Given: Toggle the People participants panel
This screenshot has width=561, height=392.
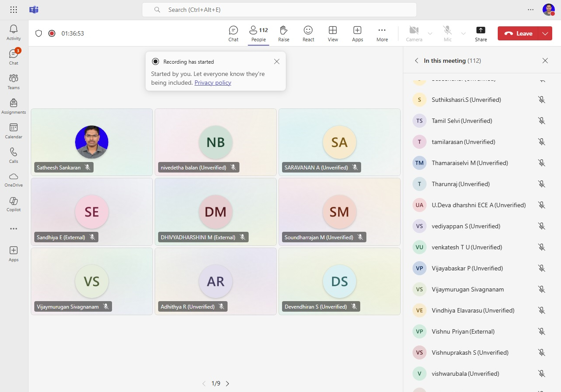Looking at the screenshot, I should tap(258, 33).
